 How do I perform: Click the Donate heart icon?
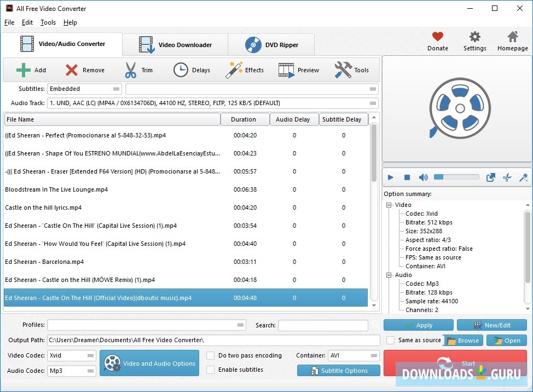437,36
